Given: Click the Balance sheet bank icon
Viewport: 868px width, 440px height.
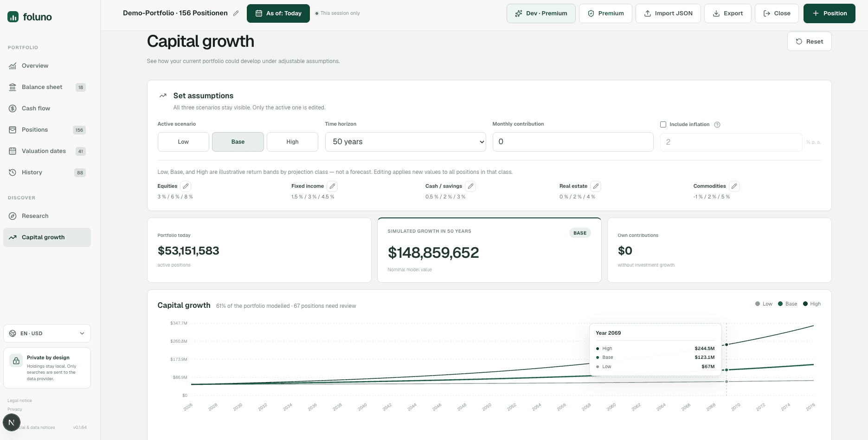Looking at the screenshot, I should pos(13,87).
